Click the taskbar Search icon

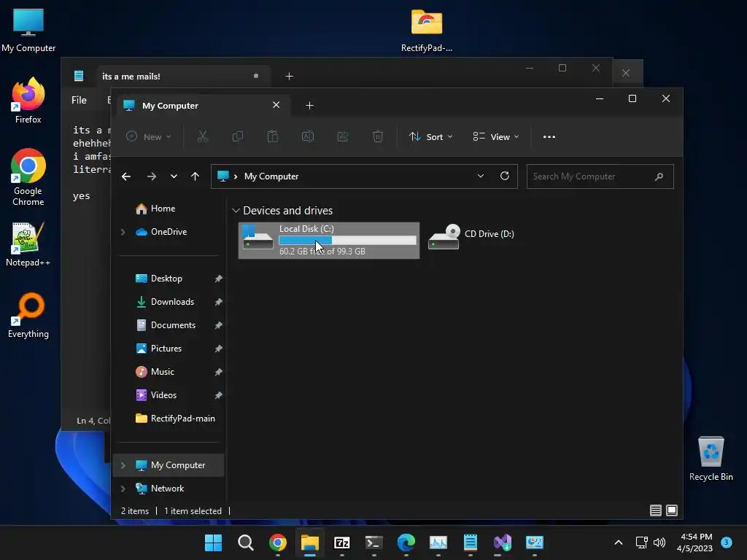click(x=245, y=542)
